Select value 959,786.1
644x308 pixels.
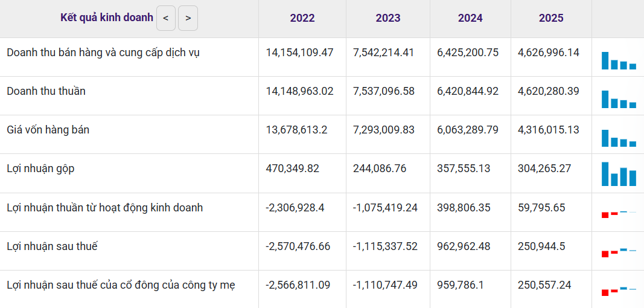461,286
